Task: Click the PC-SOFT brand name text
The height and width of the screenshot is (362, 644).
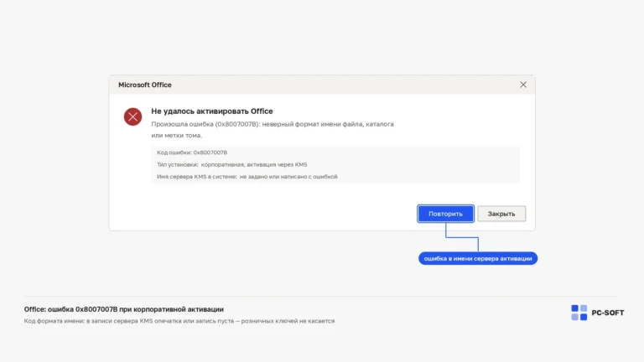Action: click(x=607, y=313)
